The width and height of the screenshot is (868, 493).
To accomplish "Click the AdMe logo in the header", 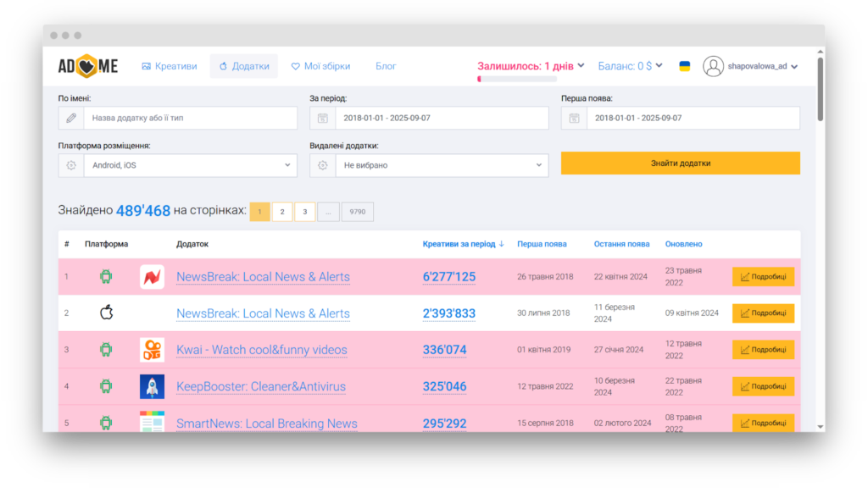I will (x=88, y=66).
